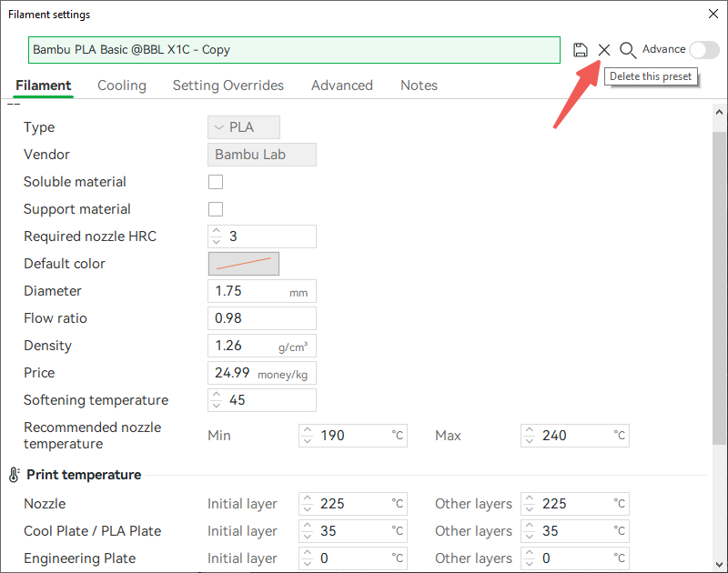Go to the Advanced tab
This screenshot has width=728, height=573.
point(342,85)
